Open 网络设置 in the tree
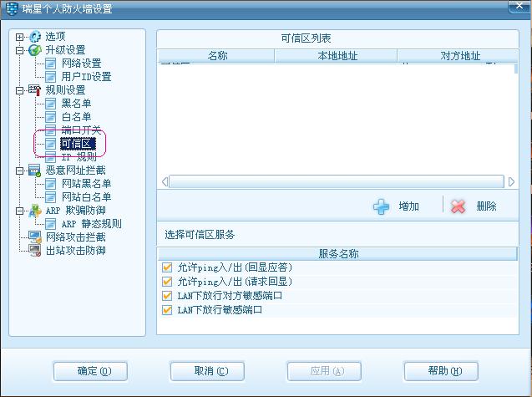The height and width of the screenshot is (397, 532). 82,64
